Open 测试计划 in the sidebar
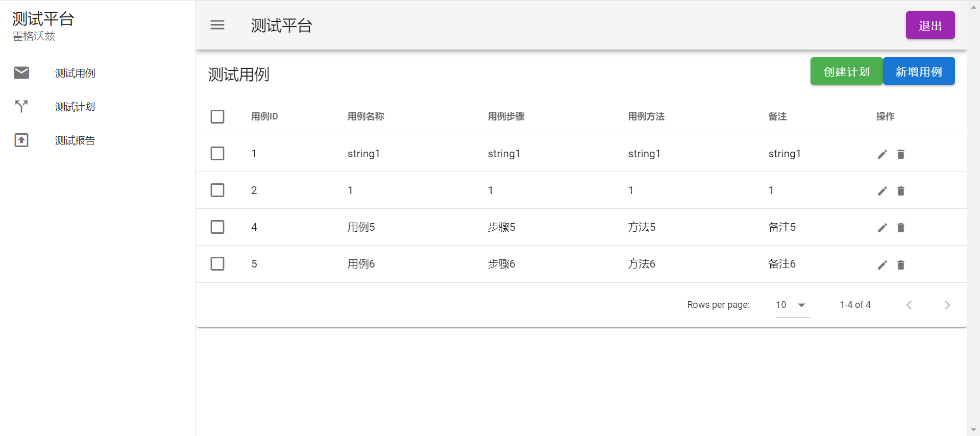This screenshot has height=436, width=980. pyautogui.click(x=75, y=107)
